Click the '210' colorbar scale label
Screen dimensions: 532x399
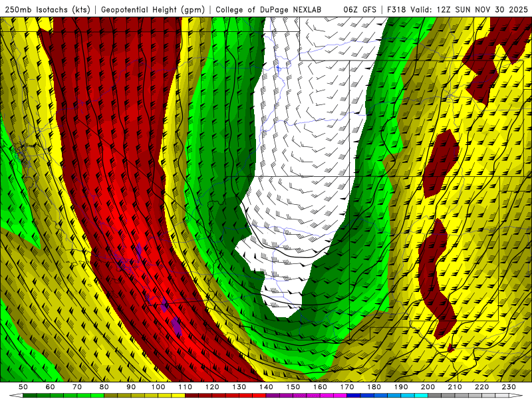click(x=455, y=387)
